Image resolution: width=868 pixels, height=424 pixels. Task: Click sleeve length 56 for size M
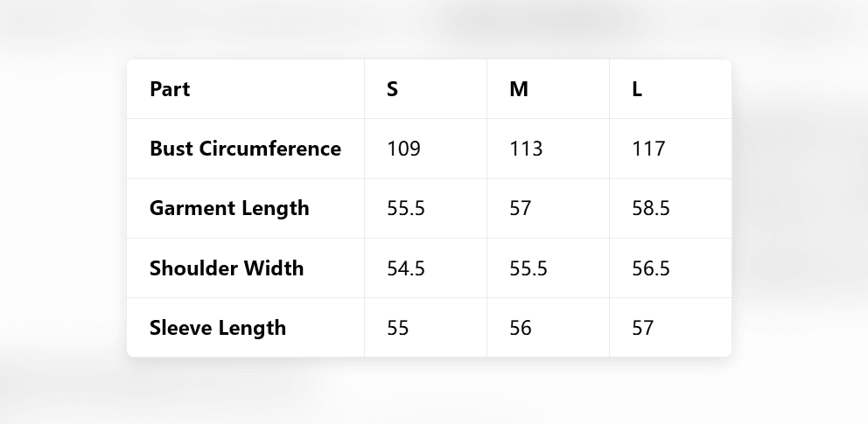(520, 328)
